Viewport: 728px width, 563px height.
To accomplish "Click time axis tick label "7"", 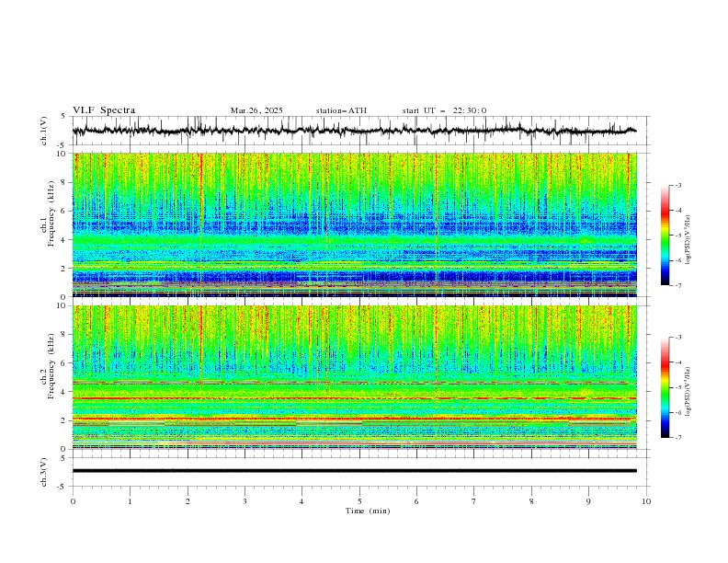I will click(474, 501).
